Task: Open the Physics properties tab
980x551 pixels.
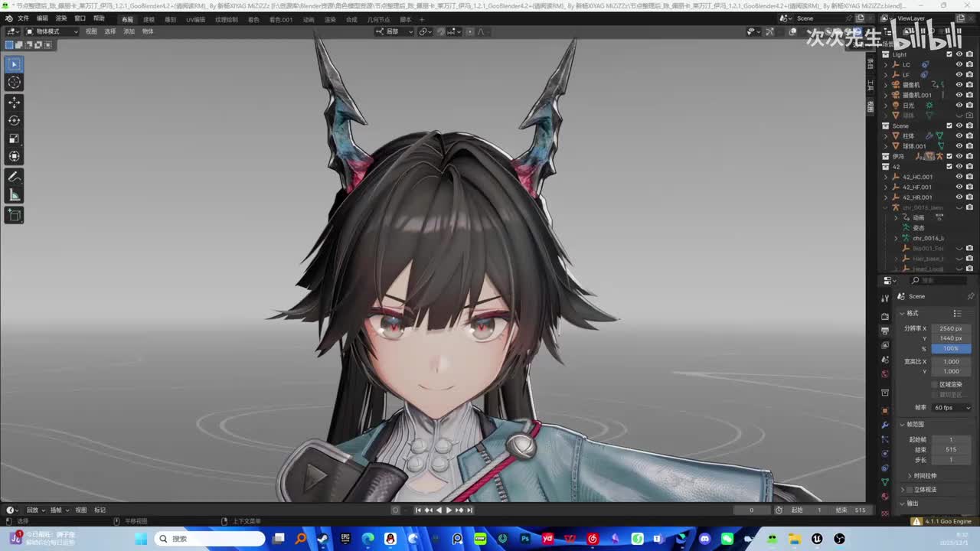Action: pyautogui.click(x=885, y=454)
